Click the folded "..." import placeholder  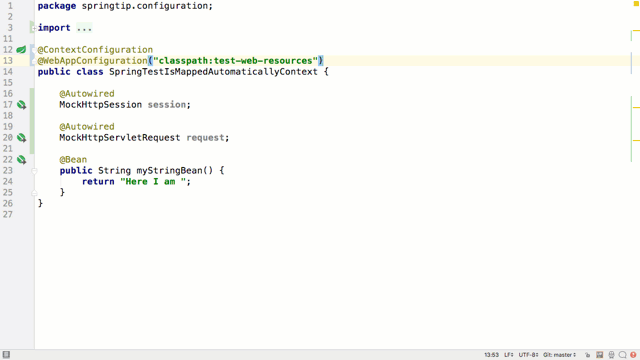pos(84,28)
